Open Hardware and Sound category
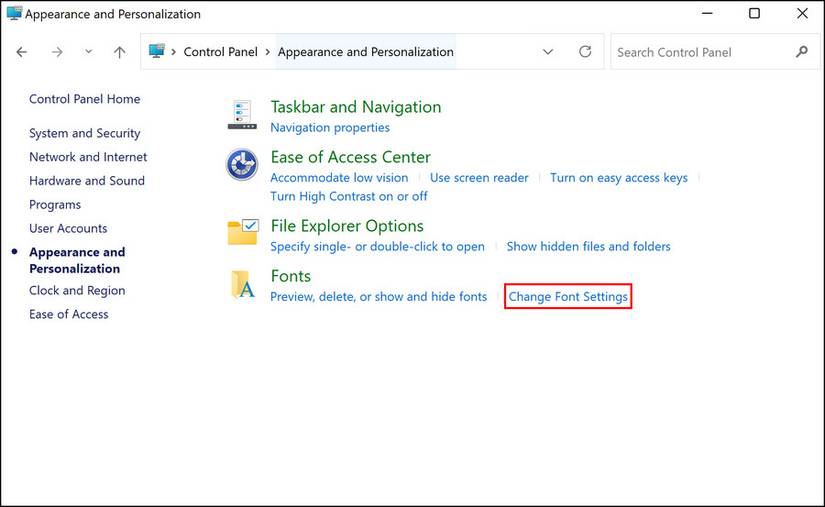 click(x=86, y=181)
